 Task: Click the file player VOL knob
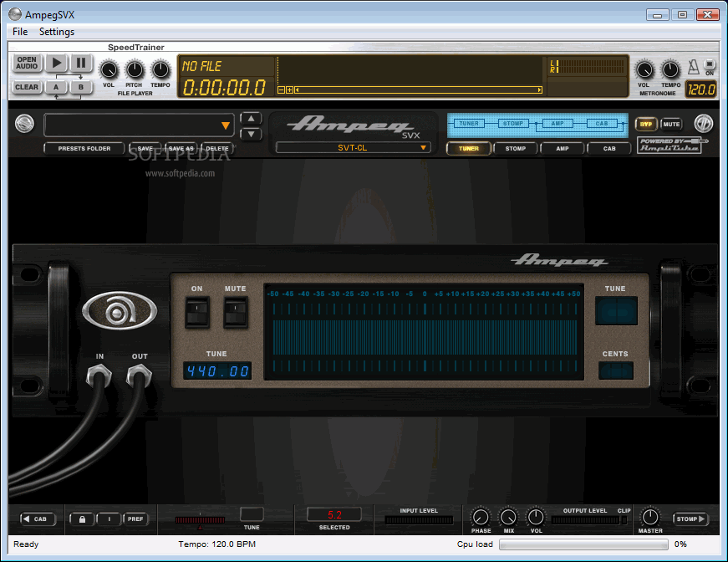(x=109, y=70)
